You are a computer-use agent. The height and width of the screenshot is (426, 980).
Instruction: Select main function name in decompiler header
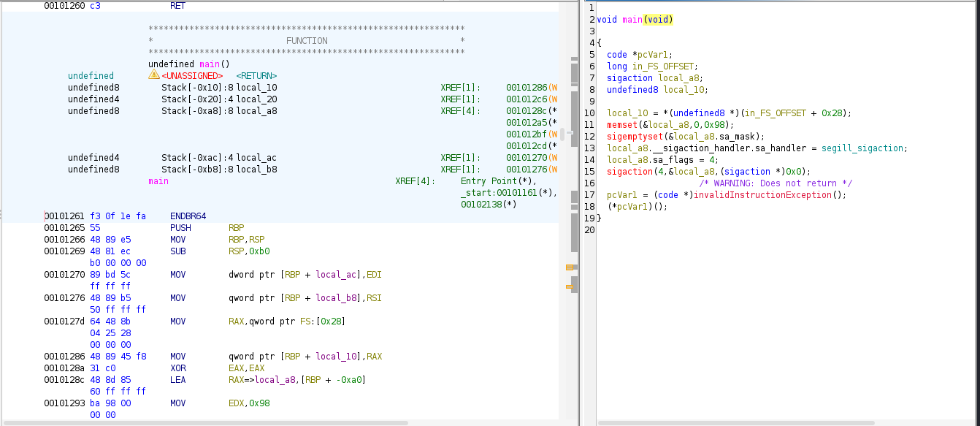(x=632, y=20)
